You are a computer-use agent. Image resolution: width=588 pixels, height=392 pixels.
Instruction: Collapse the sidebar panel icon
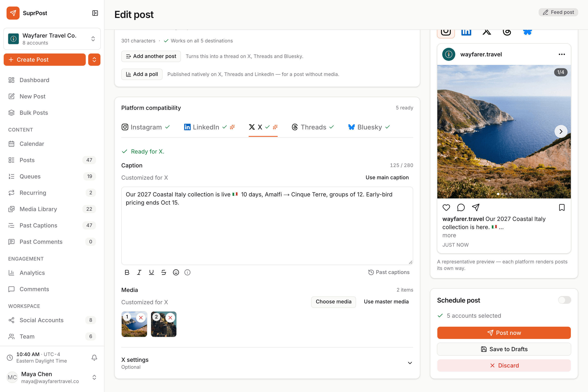[95, 13]
